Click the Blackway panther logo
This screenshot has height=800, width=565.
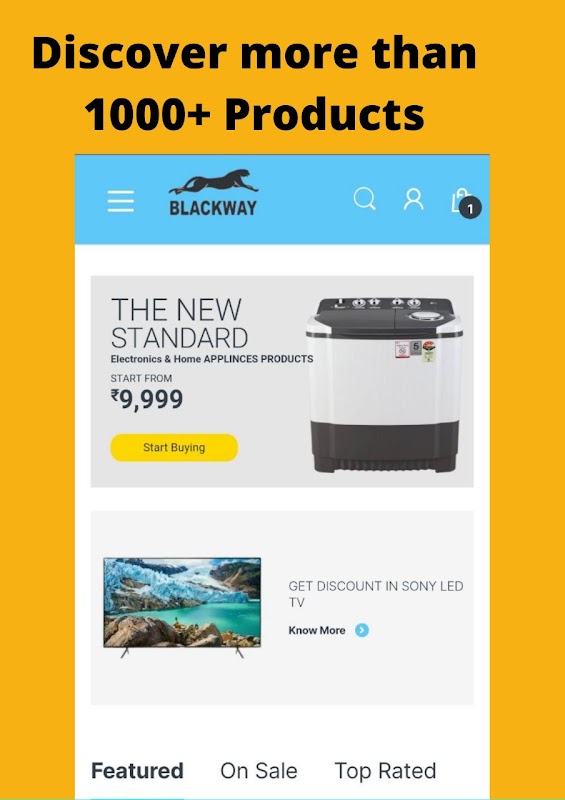click(213, 192)
